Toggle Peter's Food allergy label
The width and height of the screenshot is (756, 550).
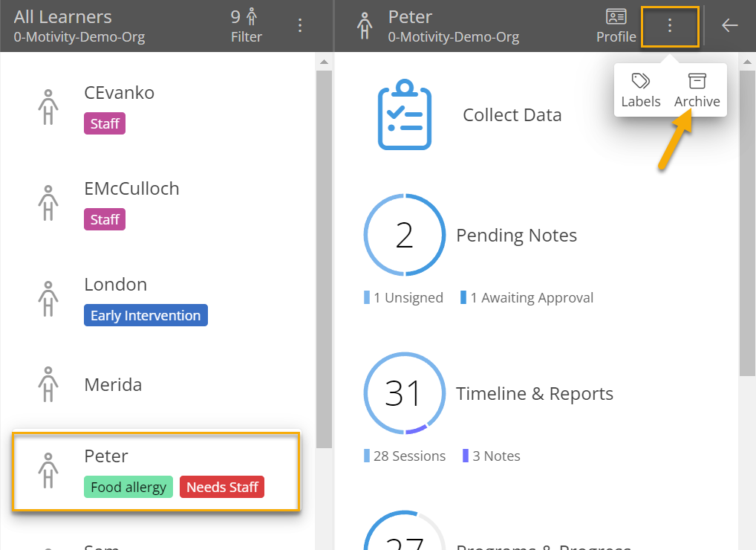[128, 487]
